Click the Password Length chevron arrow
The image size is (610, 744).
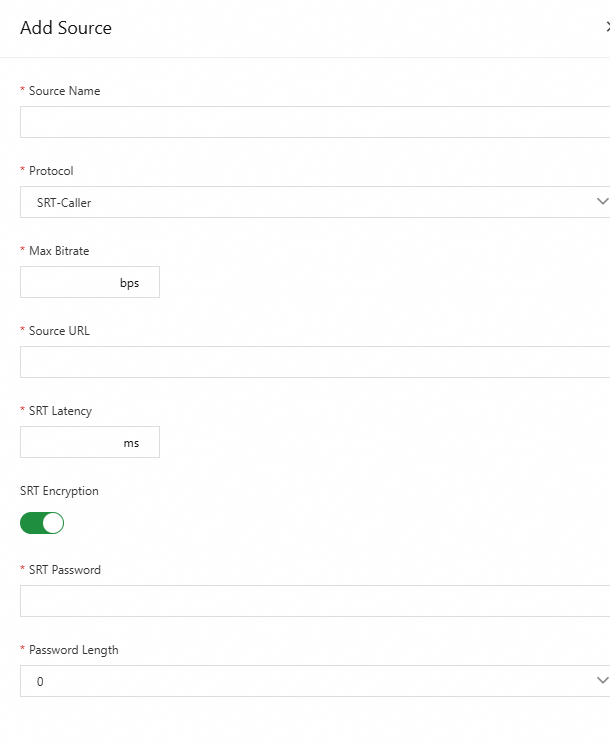click(x=601, y=681)
